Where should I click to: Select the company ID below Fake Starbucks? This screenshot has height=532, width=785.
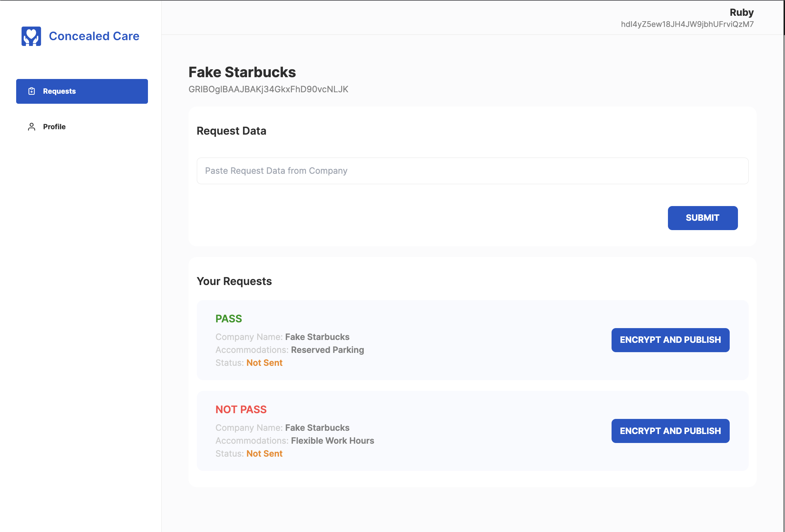268,89
